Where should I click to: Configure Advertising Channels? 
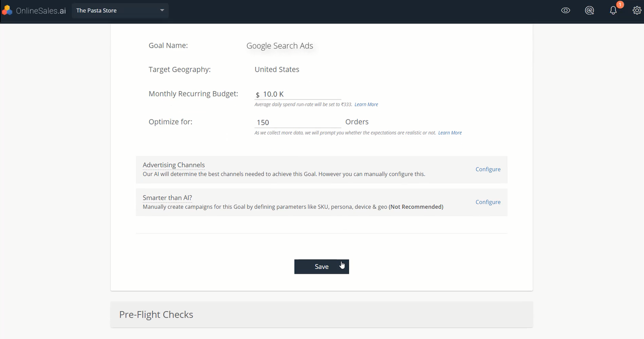pos(488,169)
